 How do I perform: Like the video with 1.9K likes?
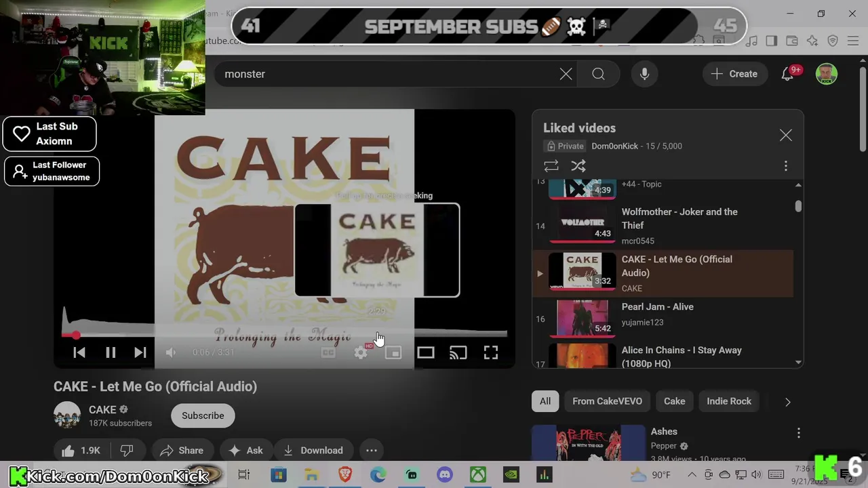[81, 450]
